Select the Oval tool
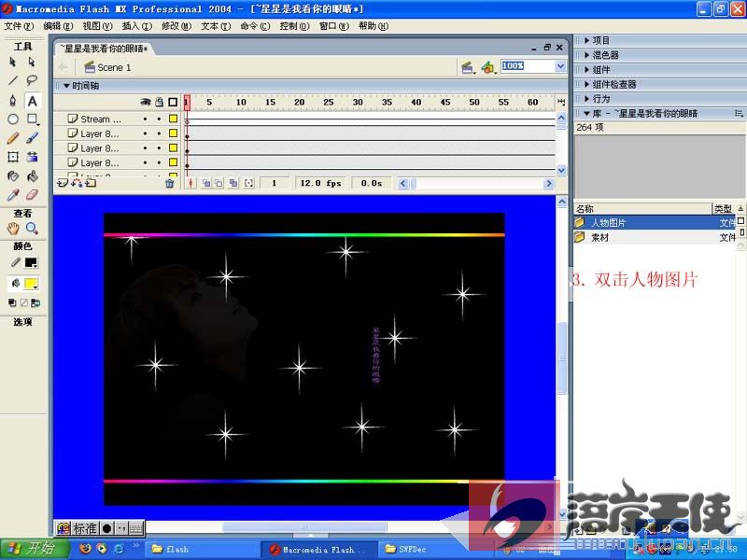747x560 pixels. coord(13,119)
